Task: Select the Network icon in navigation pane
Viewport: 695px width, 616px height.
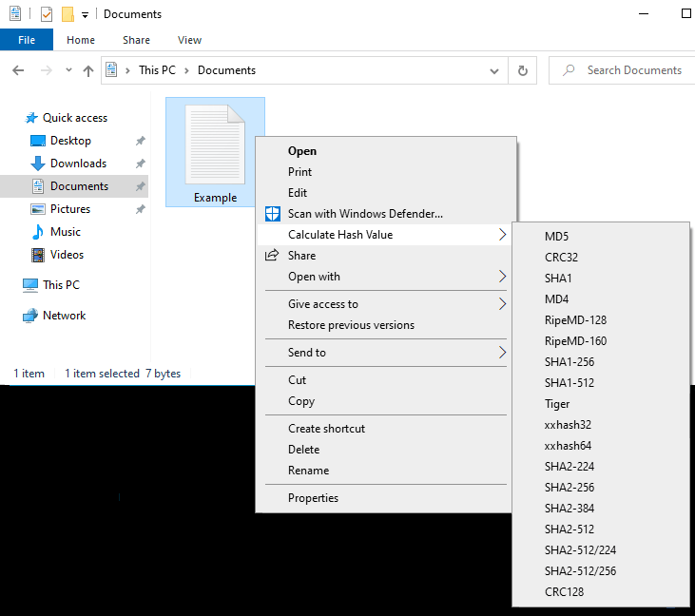Action: click(x=29, y=316)
